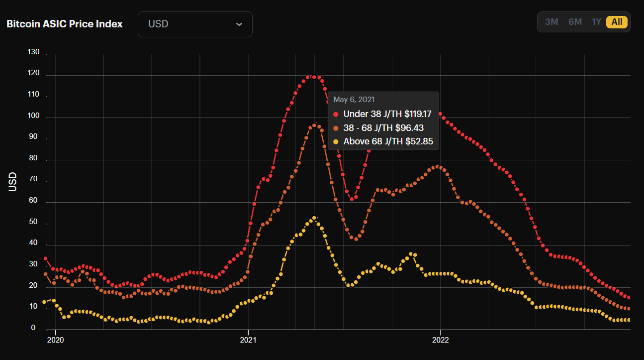Click the chevron arrow in currency selector
The width and height of the screenshot is (644, 360).
[239, 24]
